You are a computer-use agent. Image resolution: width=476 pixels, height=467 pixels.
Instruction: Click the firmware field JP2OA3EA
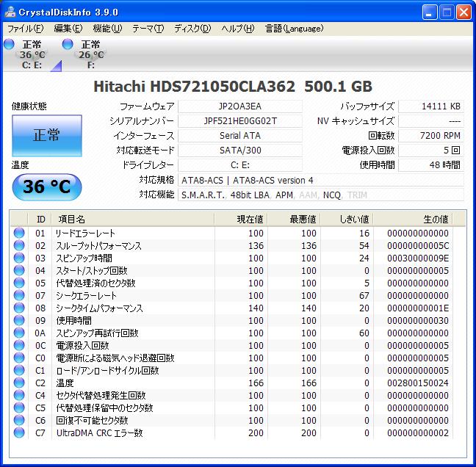click(x=240, y=106)
